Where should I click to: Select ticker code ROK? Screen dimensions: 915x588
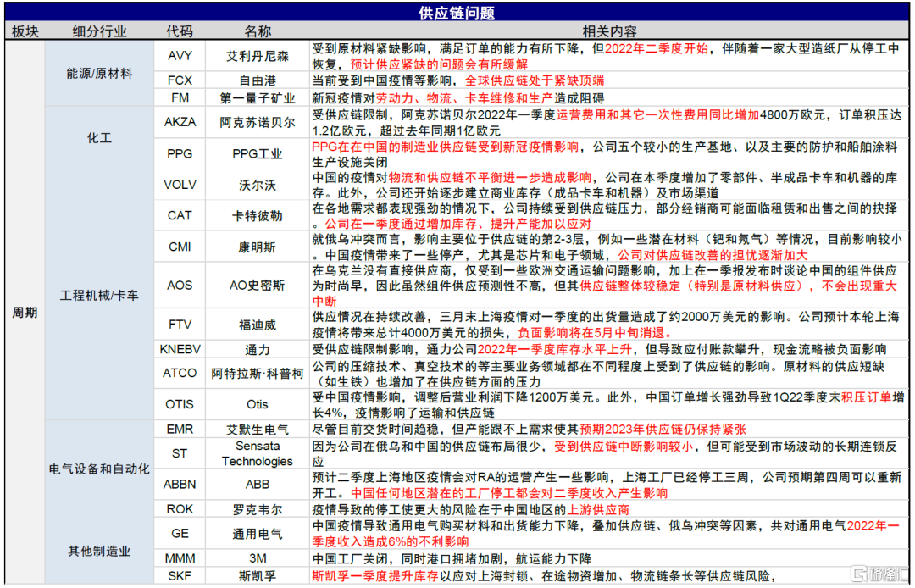point(180,509)
